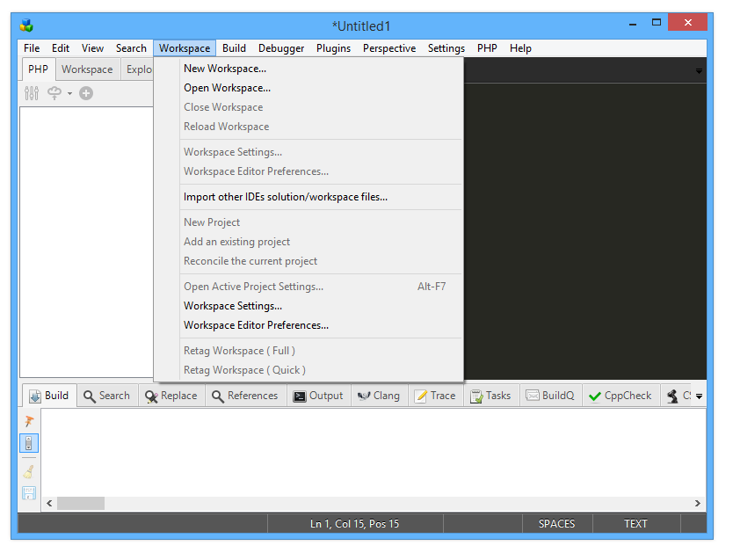Click the pin icon in Build pane

coord(29,421)
